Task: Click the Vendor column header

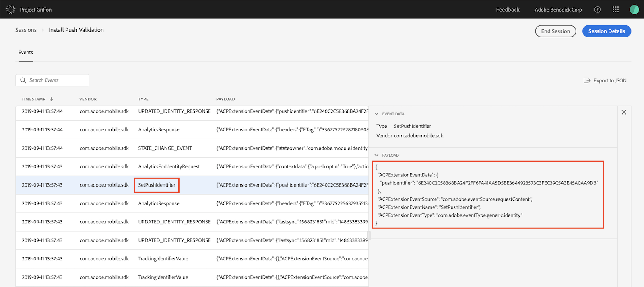Action: [x=88, y=99]
